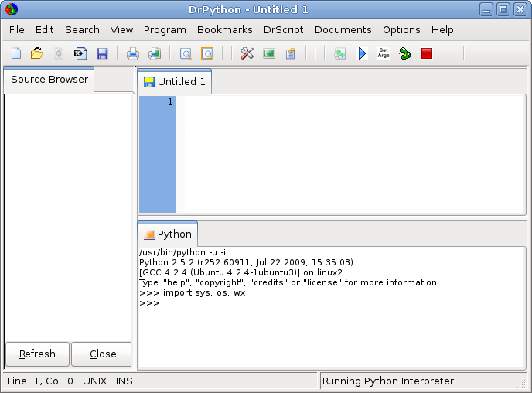Viewport: 532px width, 393px height.
Task: Click the New file icon
Action: (16, 53)
